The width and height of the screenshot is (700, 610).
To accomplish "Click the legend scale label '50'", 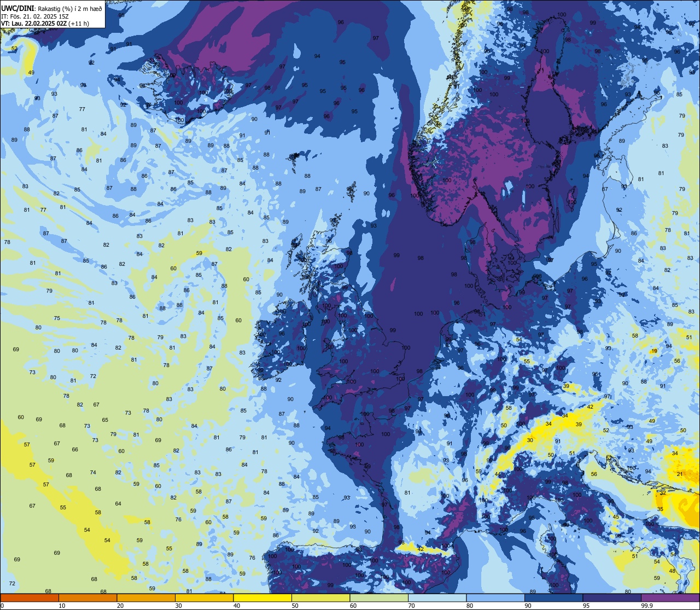I will point(295,606).
